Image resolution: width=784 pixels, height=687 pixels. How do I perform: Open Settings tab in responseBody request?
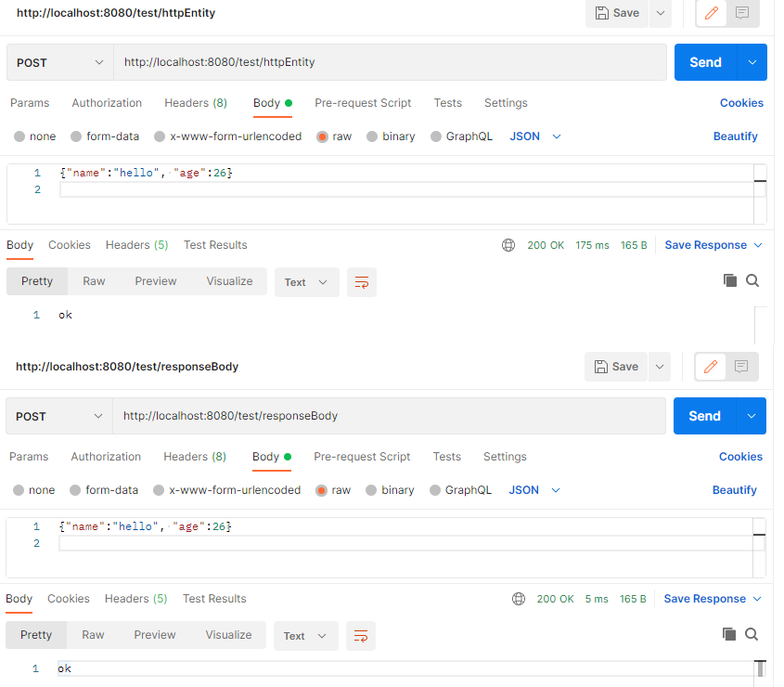tap(505, 457)
